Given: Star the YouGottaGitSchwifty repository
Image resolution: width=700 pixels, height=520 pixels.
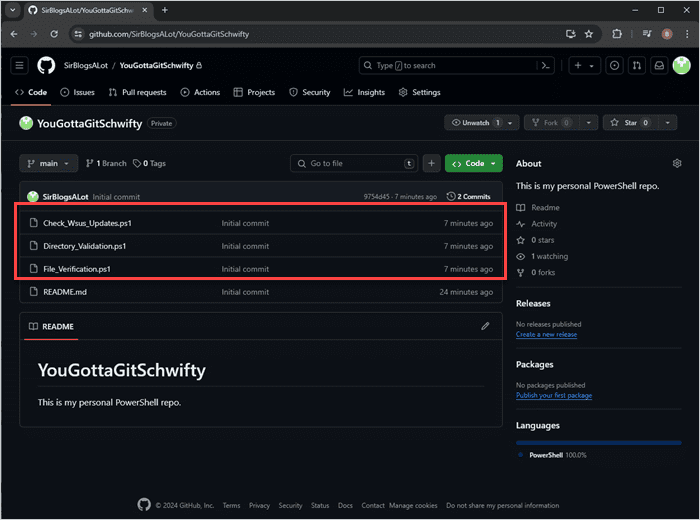Looking at the screenshot, I should click(631, 123).
